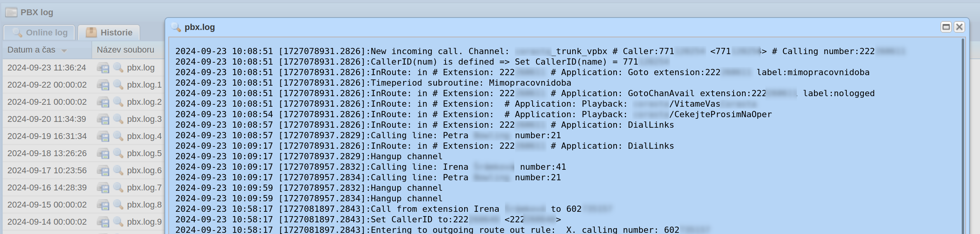
Task: Click the magnifier icon beside pbx.log.3
Action: click(x=118, y=119)
